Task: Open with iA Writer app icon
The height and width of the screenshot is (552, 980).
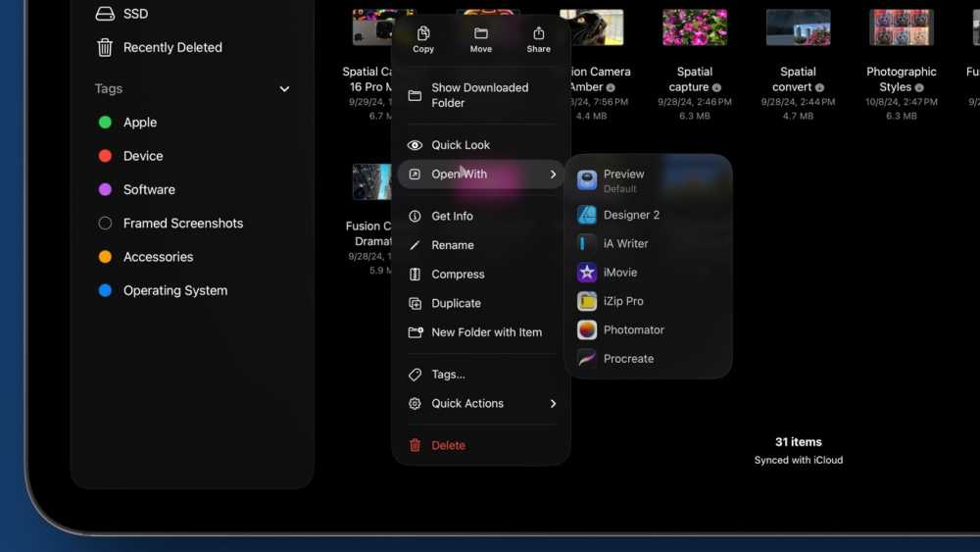Action: [587, 244]
